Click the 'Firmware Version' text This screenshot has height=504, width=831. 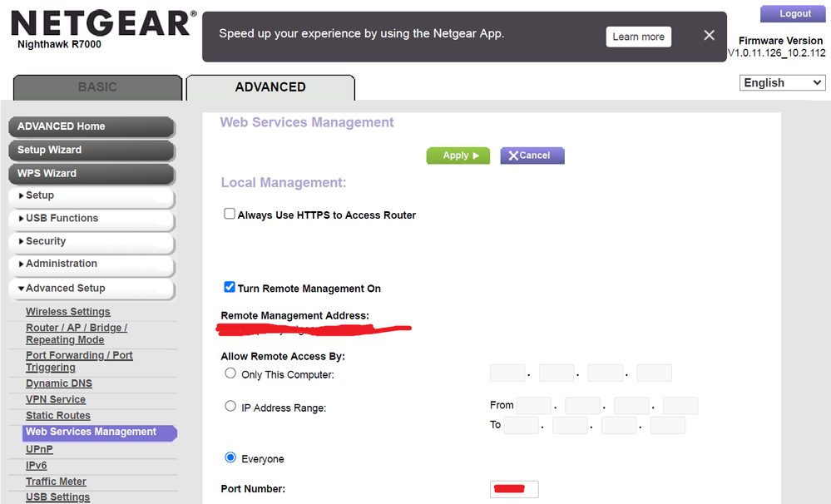[x=780, y=41]
